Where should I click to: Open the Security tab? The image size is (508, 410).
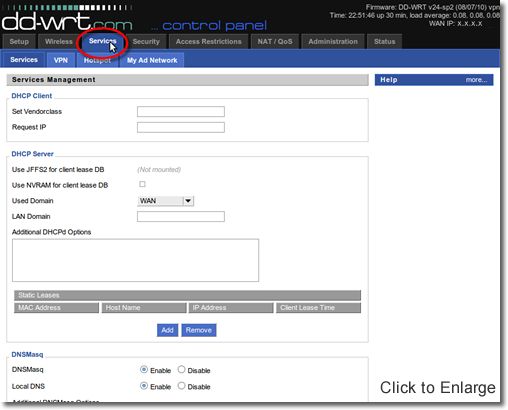point(146,42)
